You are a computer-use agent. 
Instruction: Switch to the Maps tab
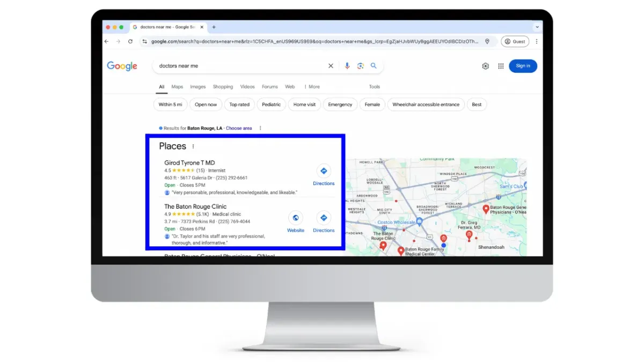[177, 87]
